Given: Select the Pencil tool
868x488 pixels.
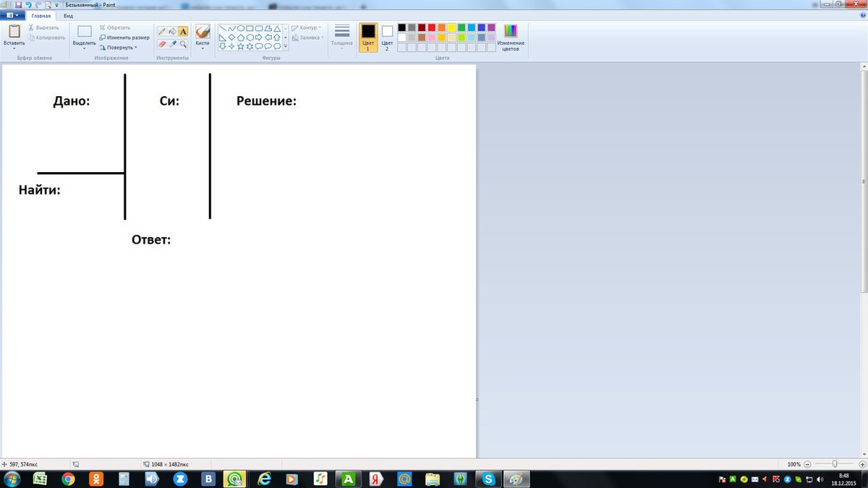Looking at the screenshot, I should [162, 32].
